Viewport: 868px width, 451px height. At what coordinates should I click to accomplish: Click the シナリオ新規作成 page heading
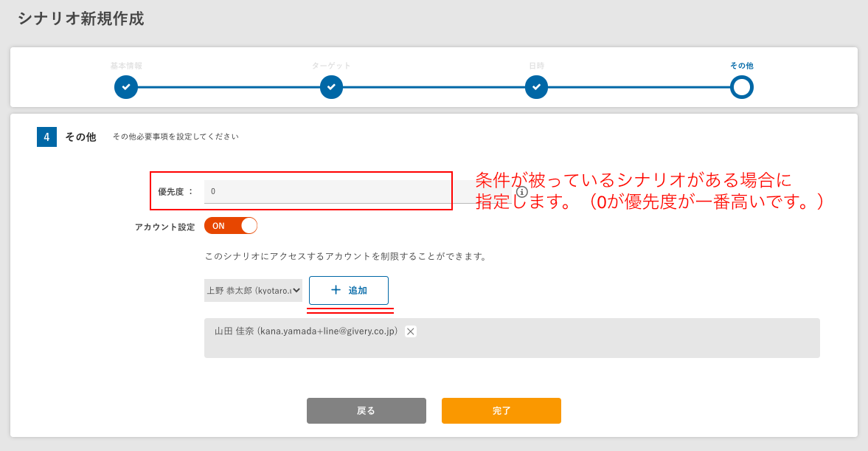81,19
